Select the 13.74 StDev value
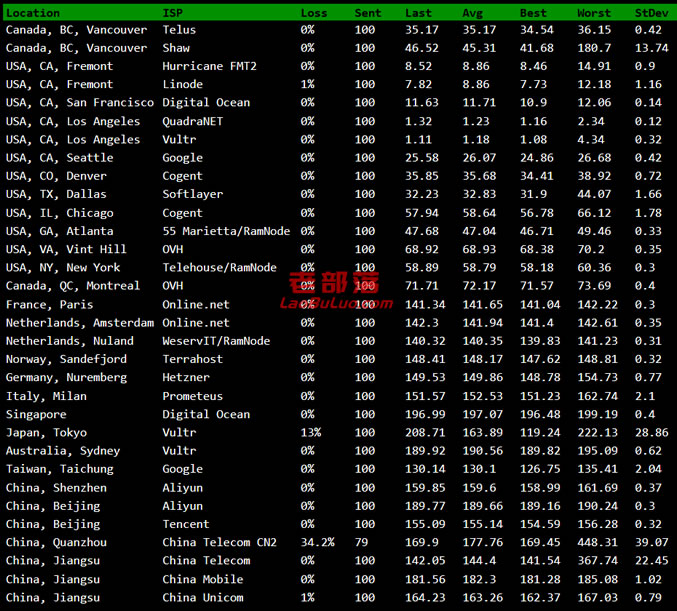This screenshot has width=677, height=611. (x=652, y=48)
